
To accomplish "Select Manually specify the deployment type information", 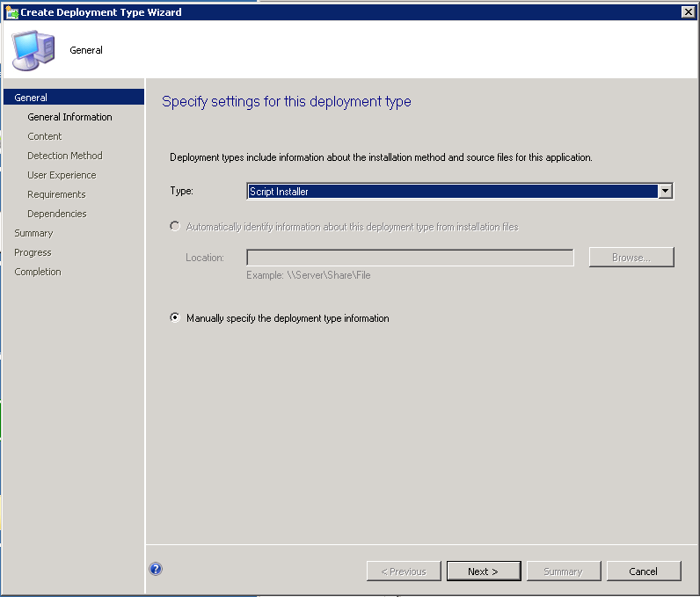I will pos(175,318).
